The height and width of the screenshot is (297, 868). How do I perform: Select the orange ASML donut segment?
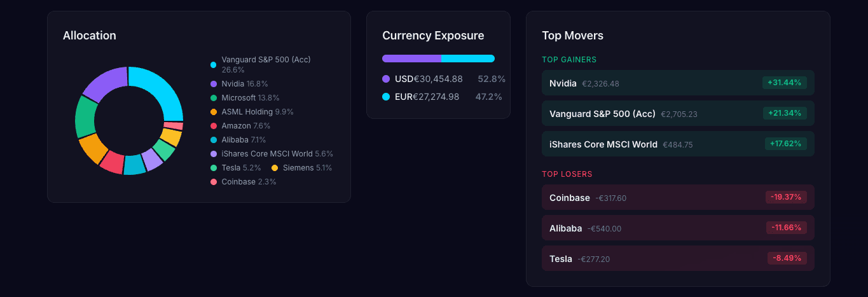click(x=93, y=148)
